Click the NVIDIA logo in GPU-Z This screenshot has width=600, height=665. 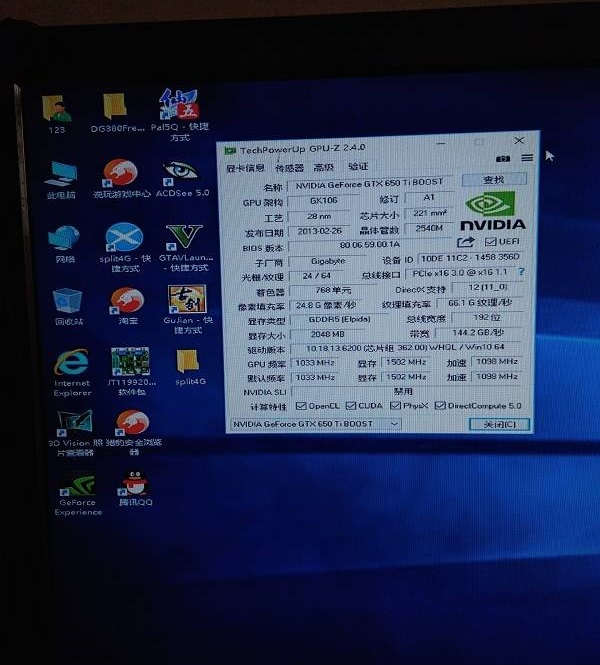click(x=493, y=210)
